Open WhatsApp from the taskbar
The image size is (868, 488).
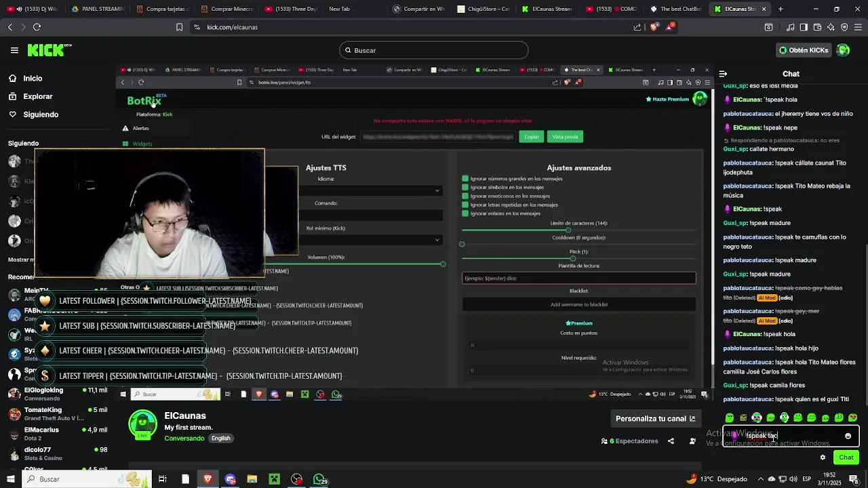(x=319, y=479)
